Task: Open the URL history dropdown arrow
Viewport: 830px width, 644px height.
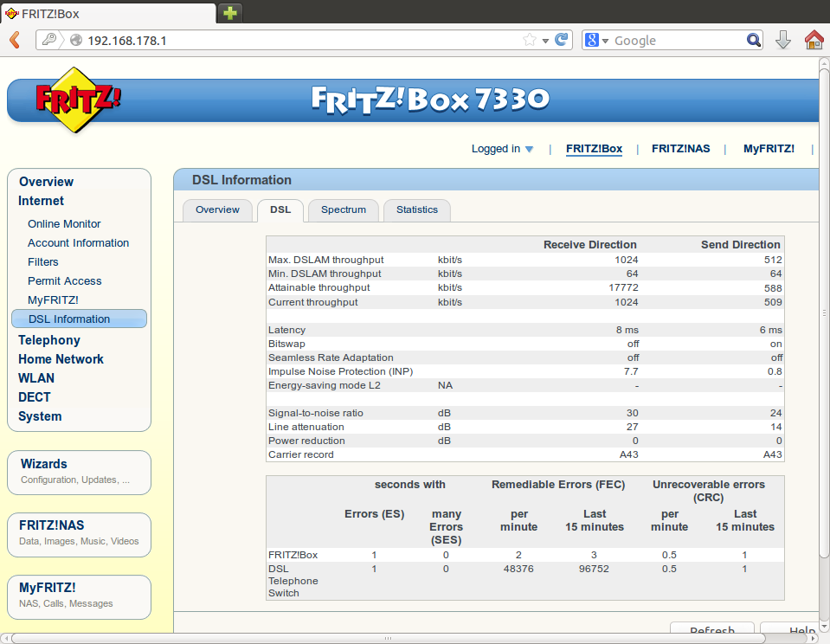Action: click(x=545, y=41)
